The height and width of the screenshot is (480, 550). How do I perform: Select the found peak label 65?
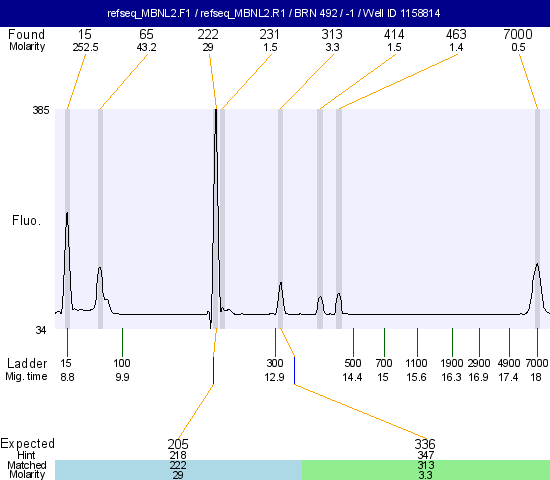pyautogui.click(x=146, y=34)
